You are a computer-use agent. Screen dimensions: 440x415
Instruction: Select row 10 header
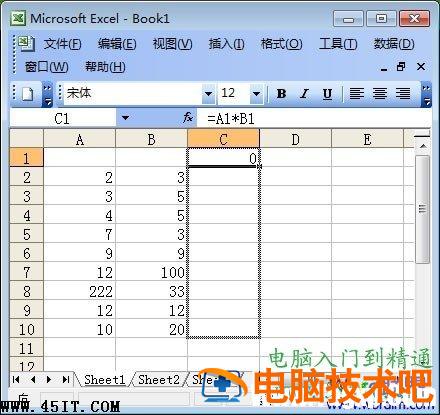[27, 329]
